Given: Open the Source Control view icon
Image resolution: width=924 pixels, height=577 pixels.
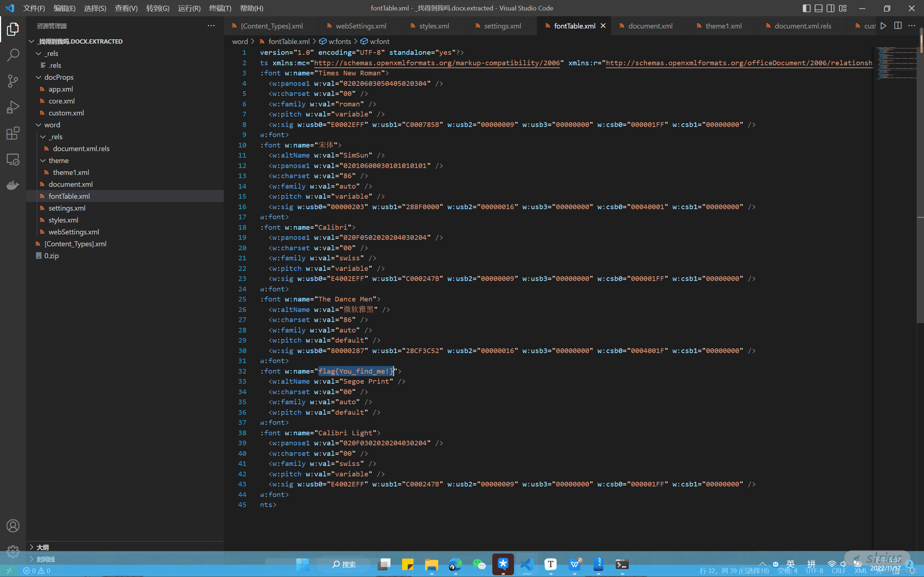Looking at the screenshot, I should pyautogui.click(x=13, y=81).
